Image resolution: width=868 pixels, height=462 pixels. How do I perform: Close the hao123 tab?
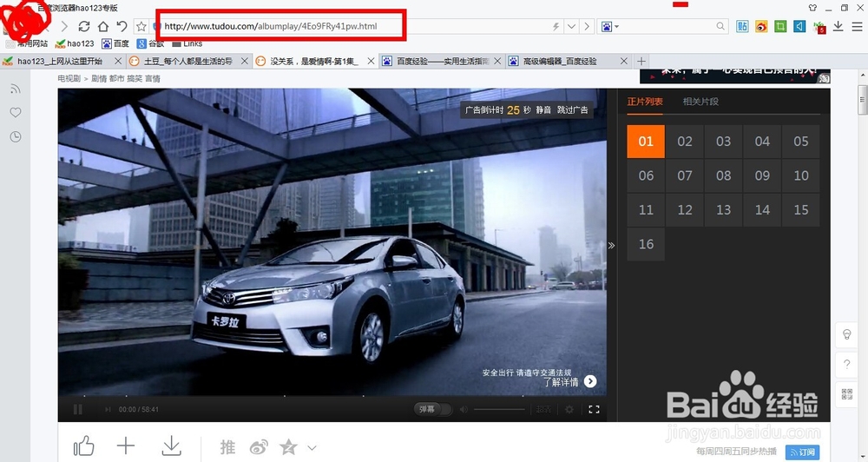pyautogui.click(x=117, y=61)
